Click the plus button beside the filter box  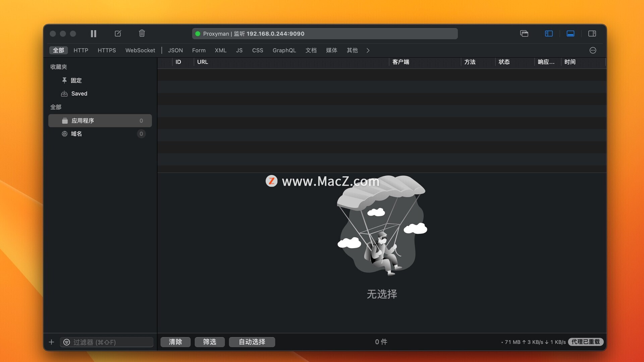51,342
